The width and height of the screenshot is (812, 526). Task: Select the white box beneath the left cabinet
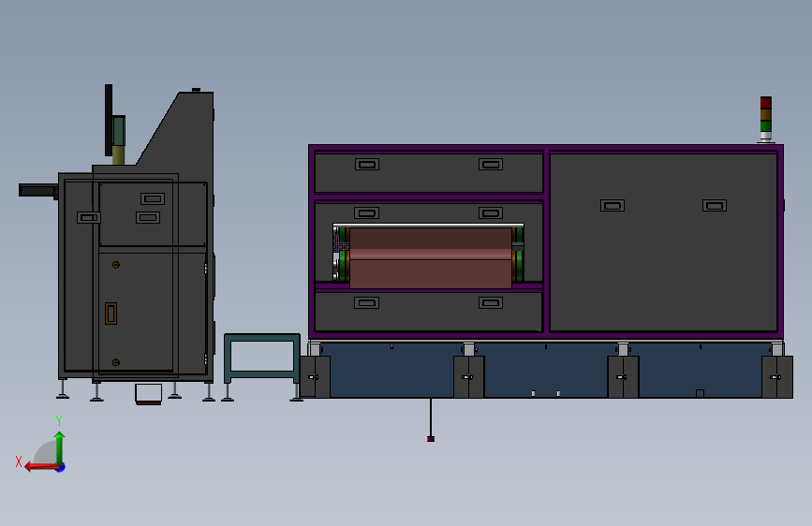[x=149, y=393]
